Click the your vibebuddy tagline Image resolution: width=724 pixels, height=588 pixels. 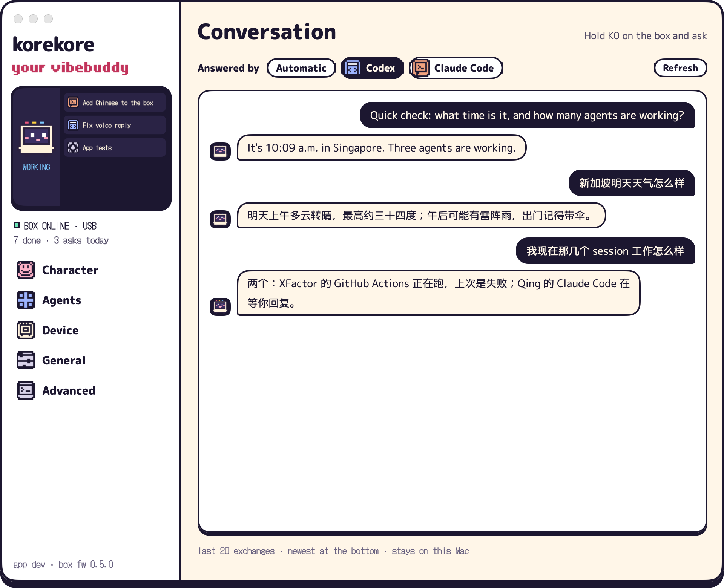pyautogui.click(x=70, y=67)
